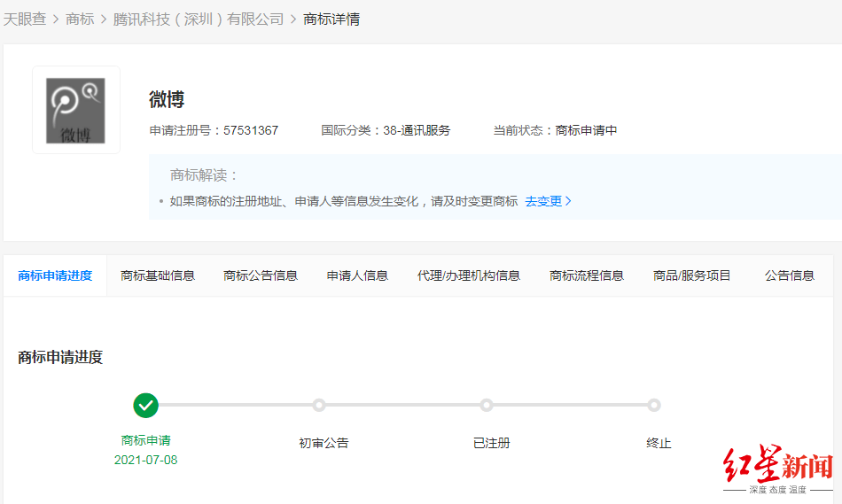Click the 初审公告 step label
The height and width of the screenshot is (504, 842).
point(324,443)
